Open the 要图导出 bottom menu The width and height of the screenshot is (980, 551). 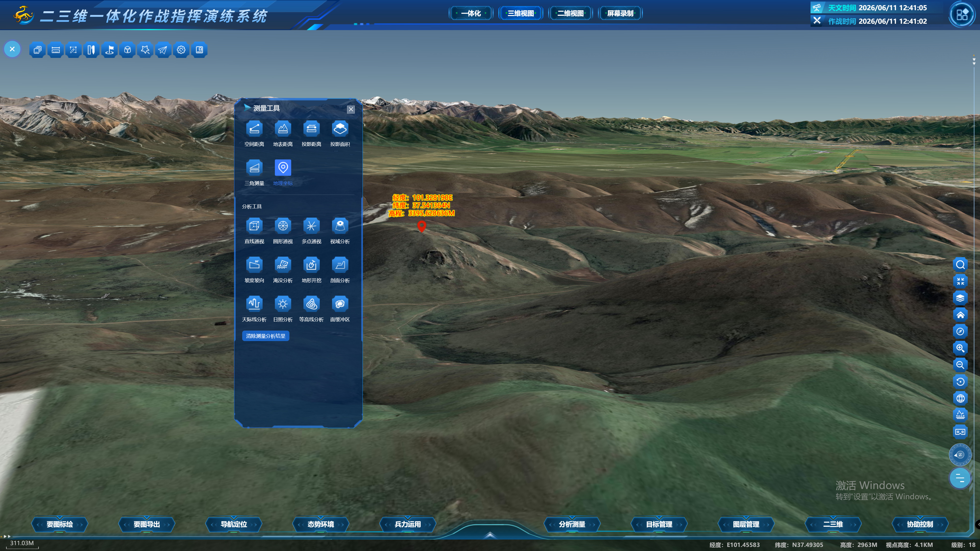tap(147, 524)
